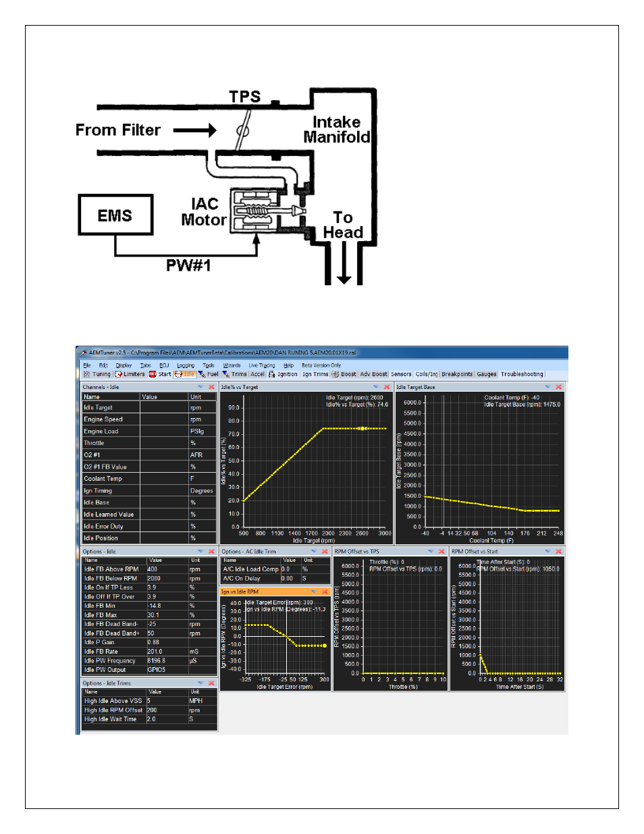The height and width of the screenshot is (834, 644).
Task: Open the Live Tracing menu
Action: coord(262,365)
